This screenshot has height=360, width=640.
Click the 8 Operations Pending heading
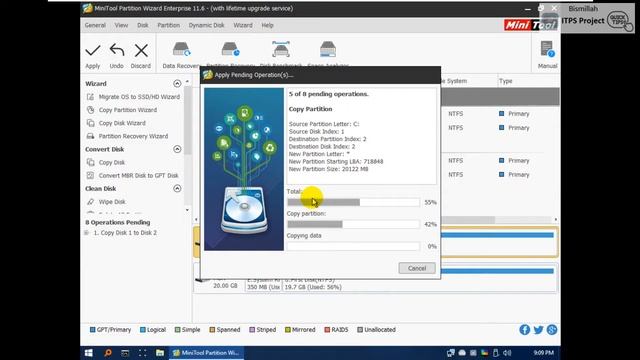click(118, 222)
